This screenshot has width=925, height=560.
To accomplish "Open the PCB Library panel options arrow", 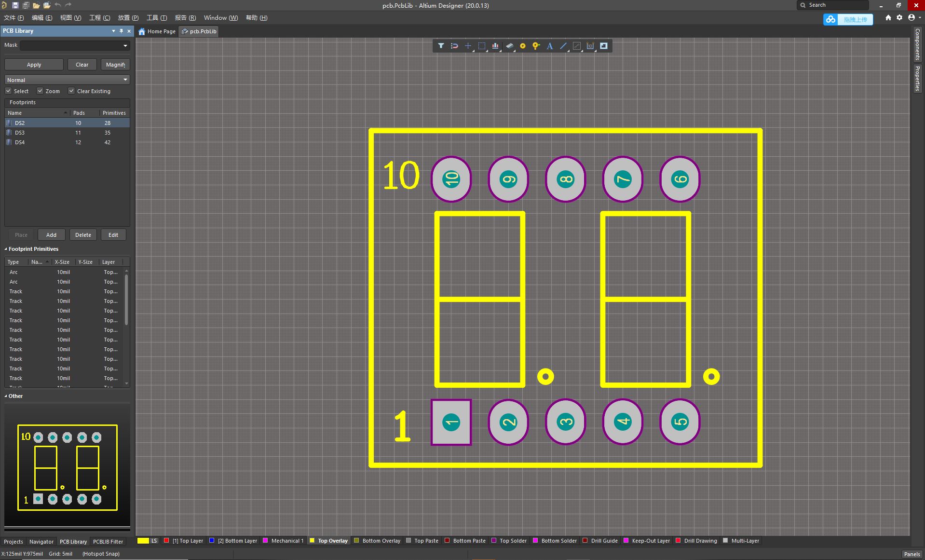I will point(113,31).
